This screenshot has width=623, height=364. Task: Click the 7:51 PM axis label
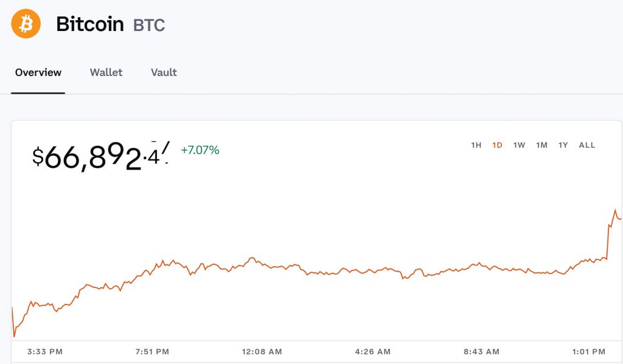152,351
